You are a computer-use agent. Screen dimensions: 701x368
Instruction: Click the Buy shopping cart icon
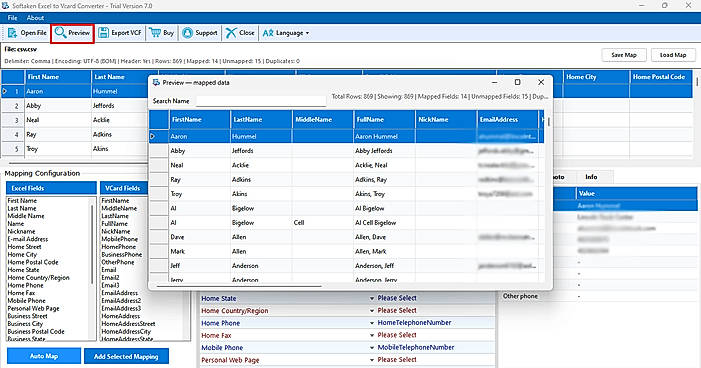click(x=155, y=33)
